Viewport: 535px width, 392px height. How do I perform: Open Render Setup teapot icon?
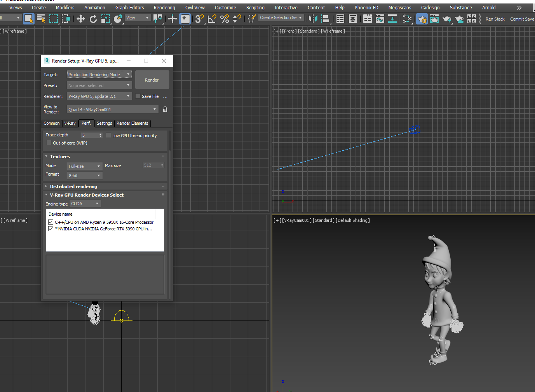(x=422, y=19)
